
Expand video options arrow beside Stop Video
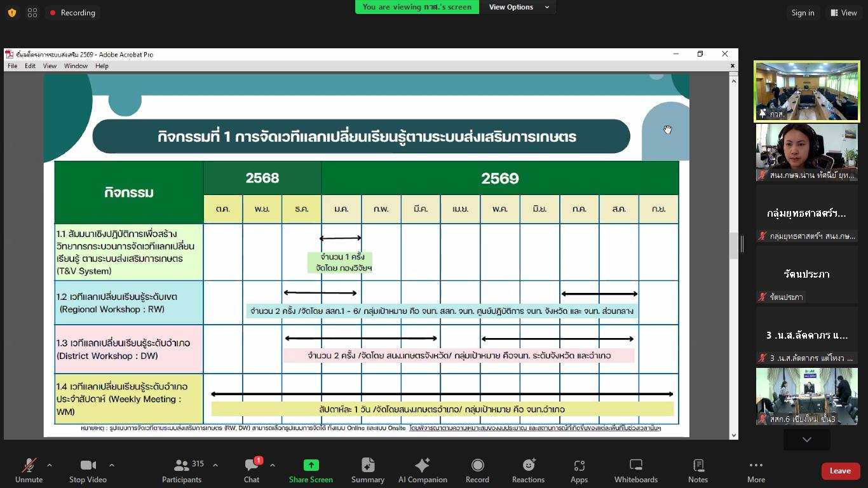(x=112, y=465)
